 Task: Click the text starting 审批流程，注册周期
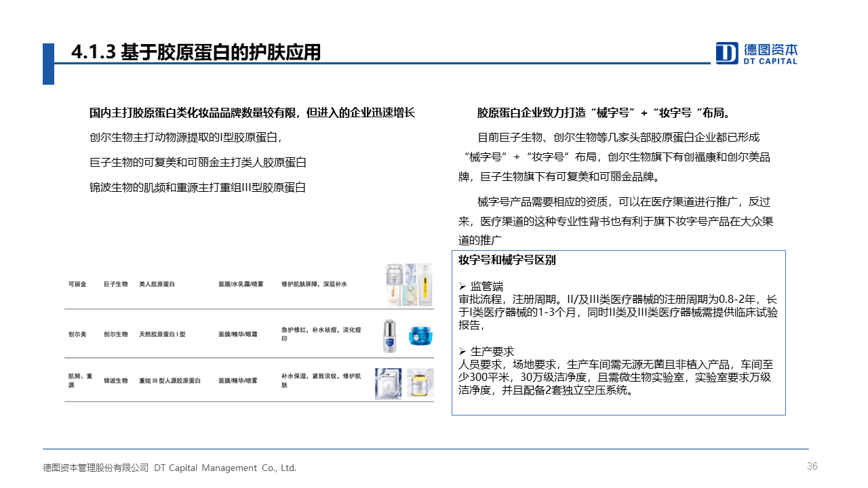[x=618, y=312]
